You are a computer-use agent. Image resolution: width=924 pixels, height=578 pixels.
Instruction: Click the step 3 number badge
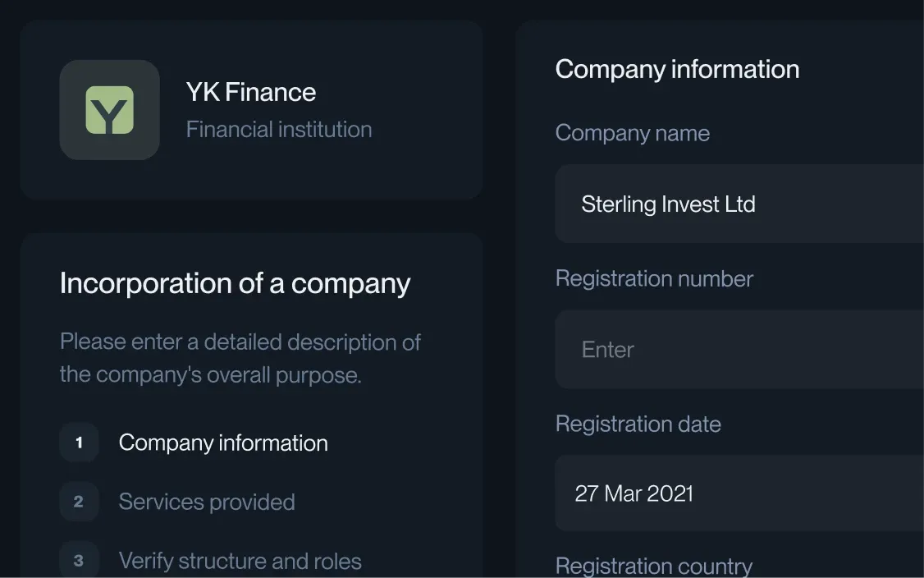coord(79,561)
